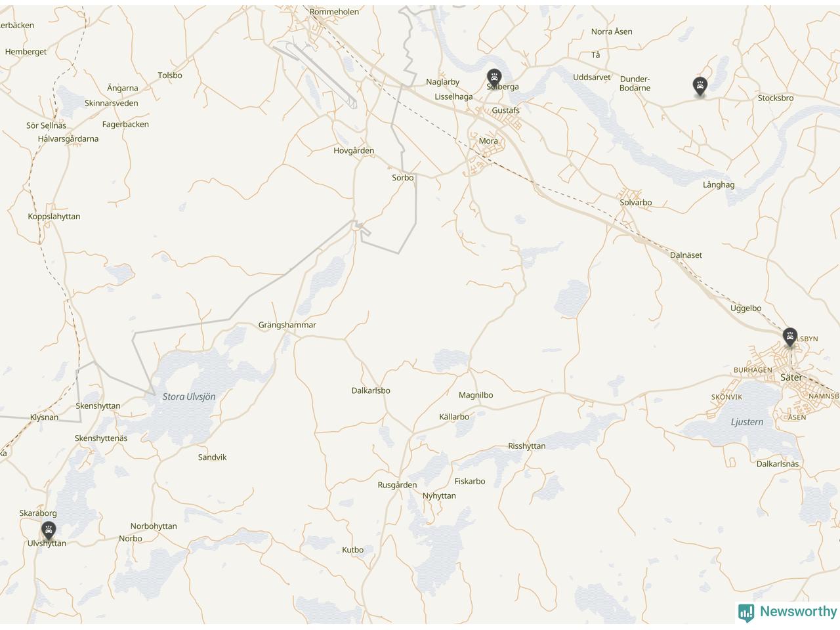
Task: Select the Dalnäset label
Action: coord(686,255)
